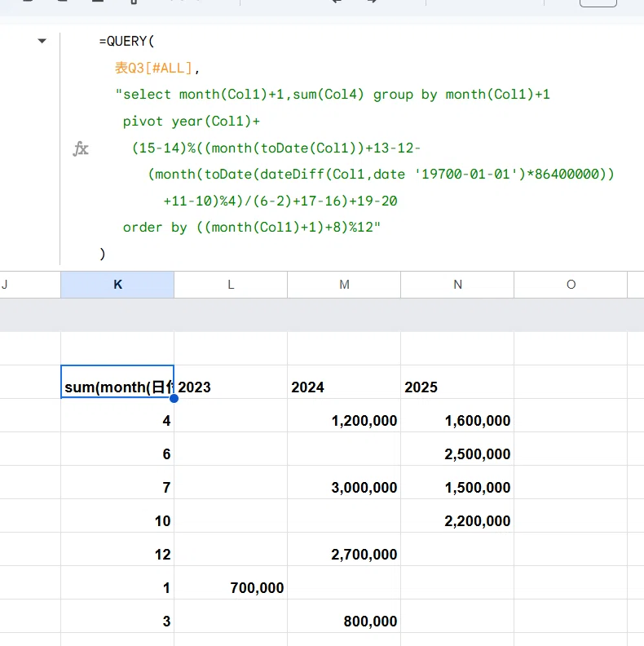The width and height of the screenshot is (644, 646).
Task: Select column N header
Action: point(457,285)
